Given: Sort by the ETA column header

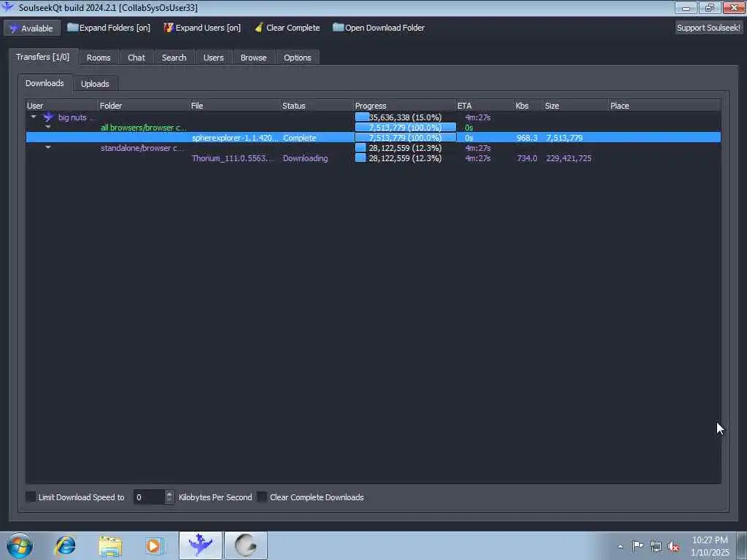Looking at the screenshot, I should pyautogui.click(x=484, y=106).
